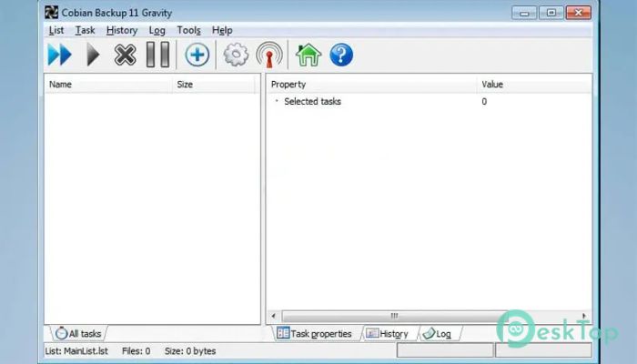Close the Cobian Backup window
The height and width of the screenshot is (364, 637).
(x=579, y=13)
